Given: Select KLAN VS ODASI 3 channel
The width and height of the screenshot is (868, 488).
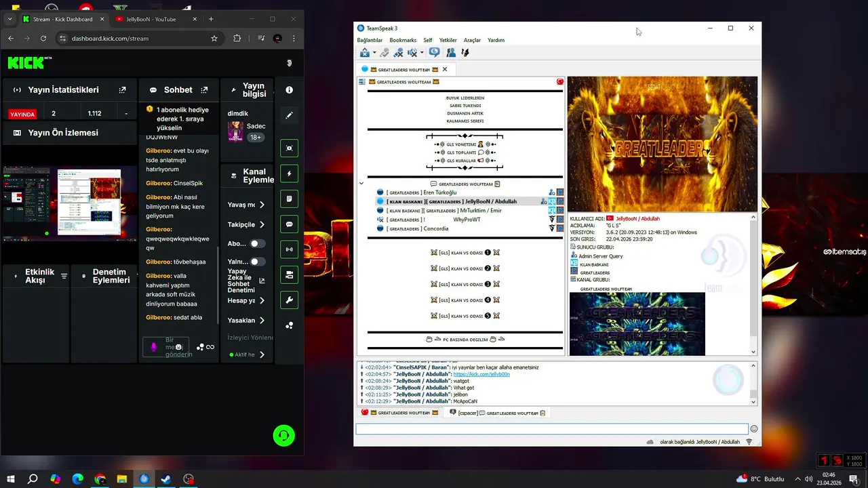Looking at the screenshot, I should [x=465, y=285].
